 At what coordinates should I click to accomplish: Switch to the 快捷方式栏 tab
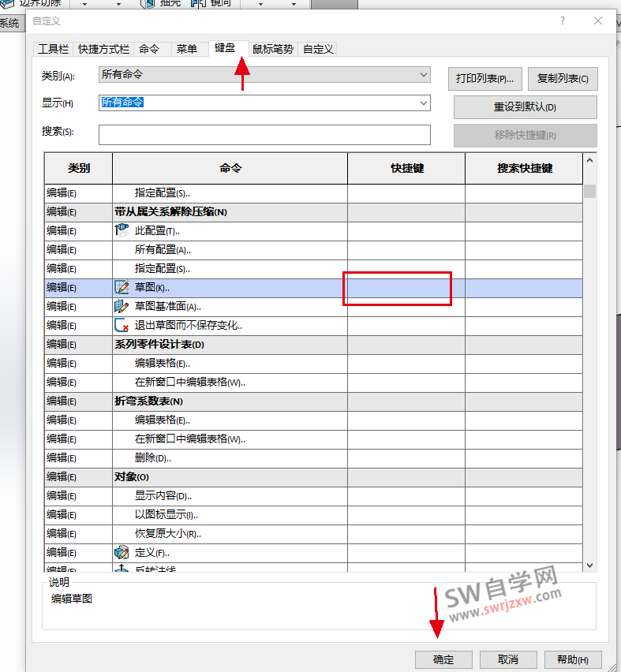click(103, 49)
